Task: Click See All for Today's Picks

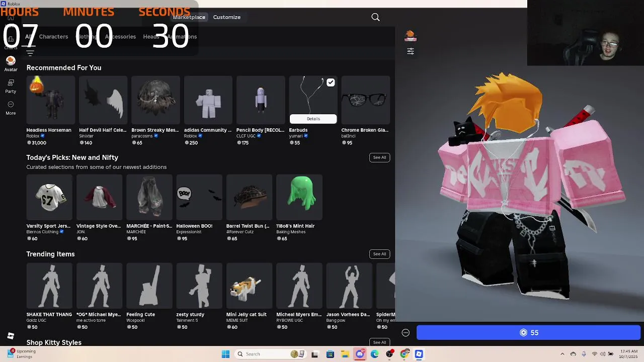Action: tap(379, 157)
